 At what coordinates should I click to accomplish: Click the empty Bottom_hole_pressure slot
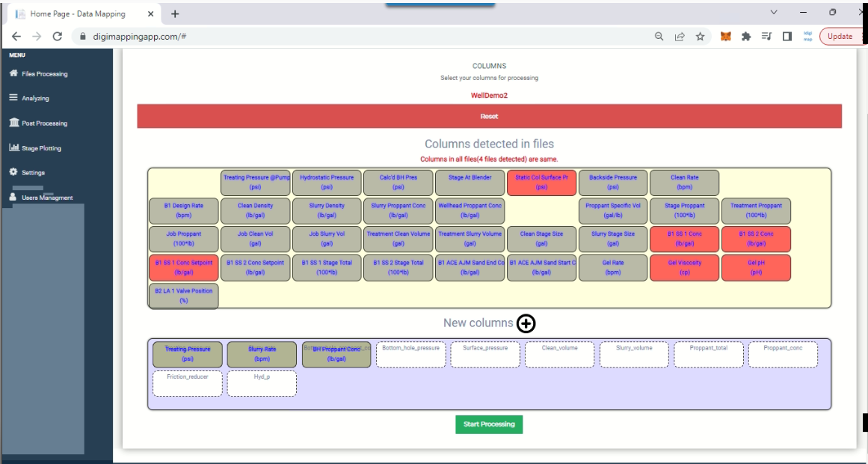pos(411,354)
